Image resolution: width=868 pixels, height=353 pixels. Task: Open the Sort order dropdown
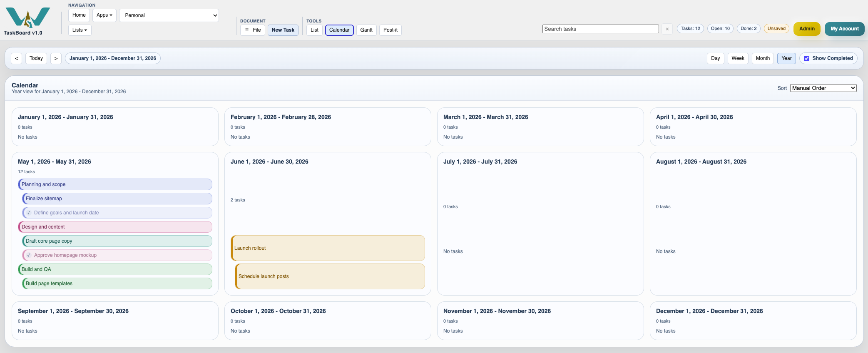click(823, 88)
